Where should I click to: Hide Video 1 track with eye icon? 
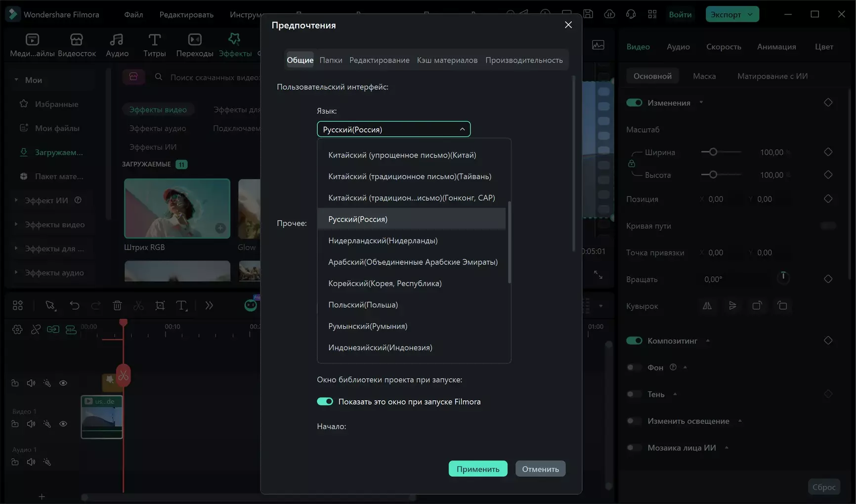click(63, 423)
